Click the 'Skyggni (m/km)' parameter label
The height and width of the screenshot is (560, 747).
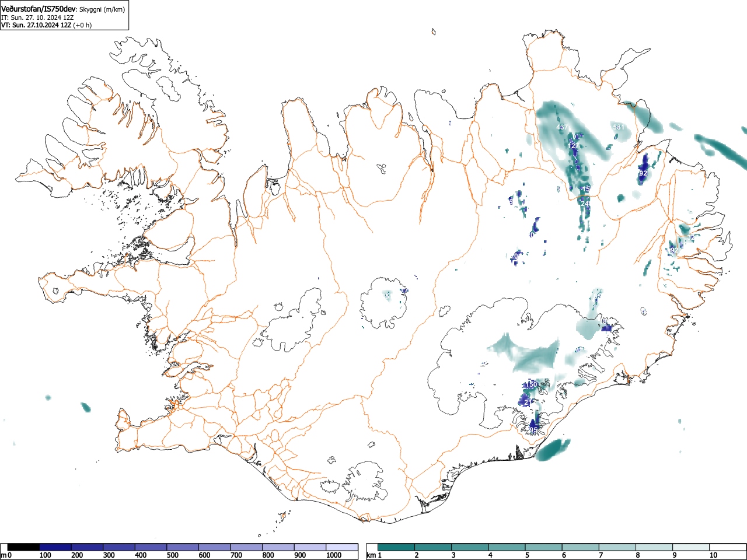click(102, 9)
